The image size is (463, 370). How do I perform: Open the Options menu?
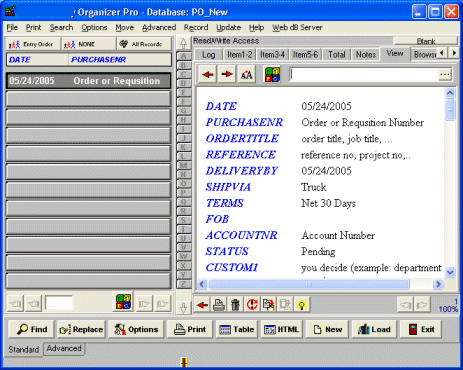coord(94,28)
